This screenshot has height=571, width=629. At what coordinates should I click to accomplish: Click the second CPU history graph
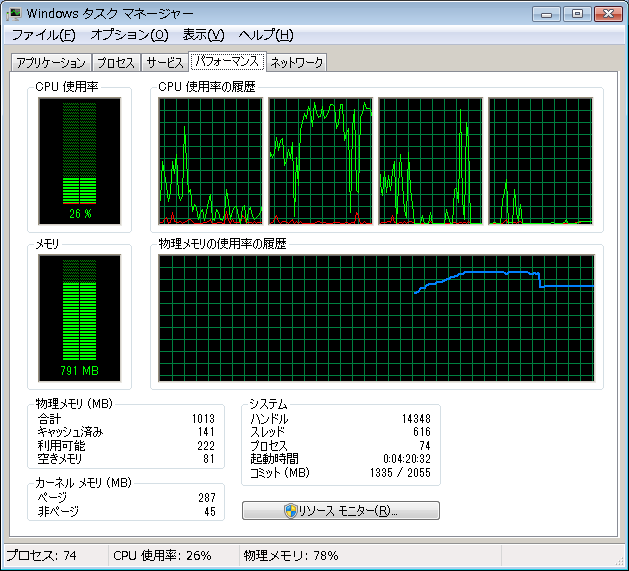tap(321, 161)
